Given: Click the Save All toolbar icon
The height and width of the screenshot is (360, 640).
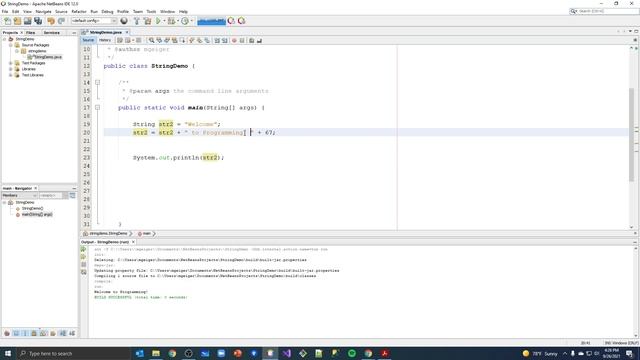Looking at the screenshot, I should coord(38,21).
